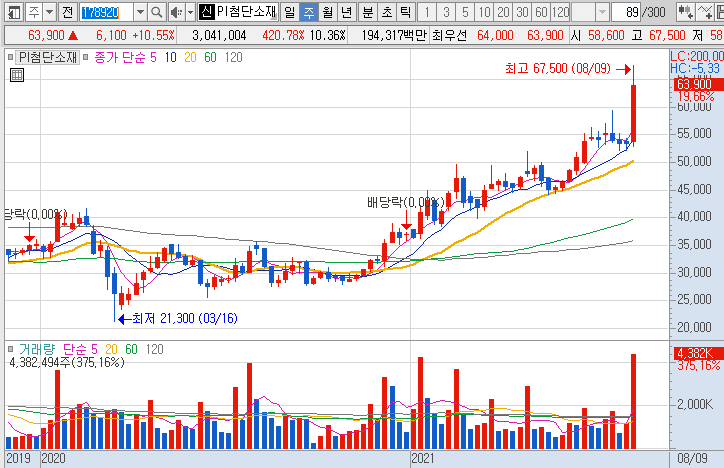
Task: Switch to yearly (년) chart period
Action: pos(346,12)
